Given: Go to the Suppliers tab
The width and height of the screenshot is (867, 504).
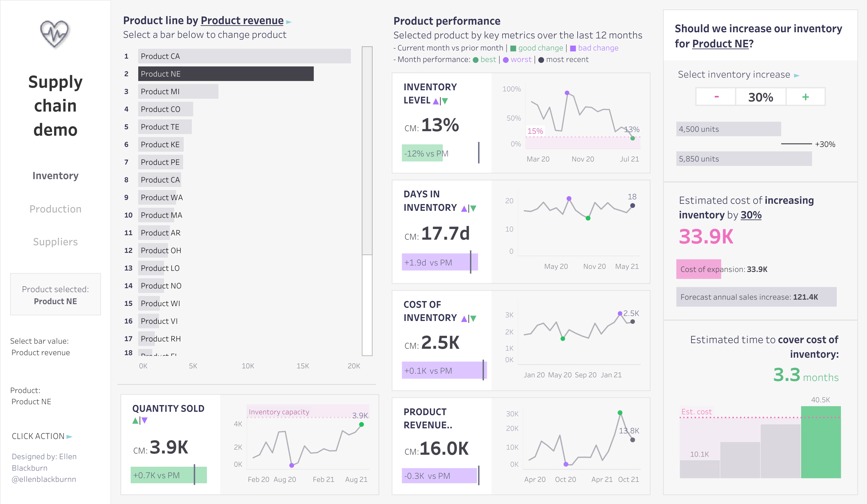Looking at the screenshot, I should click(56, 242).
